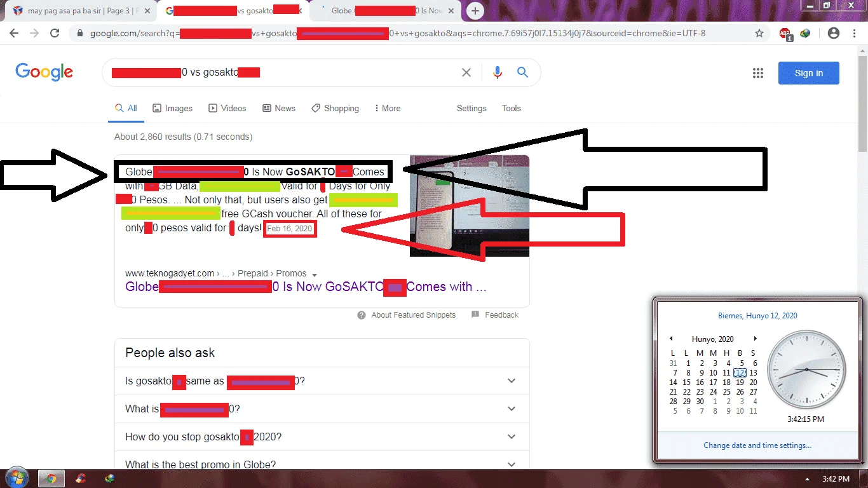Open the Internet Download Manager taskbar icon

click(x=111, y=478)
